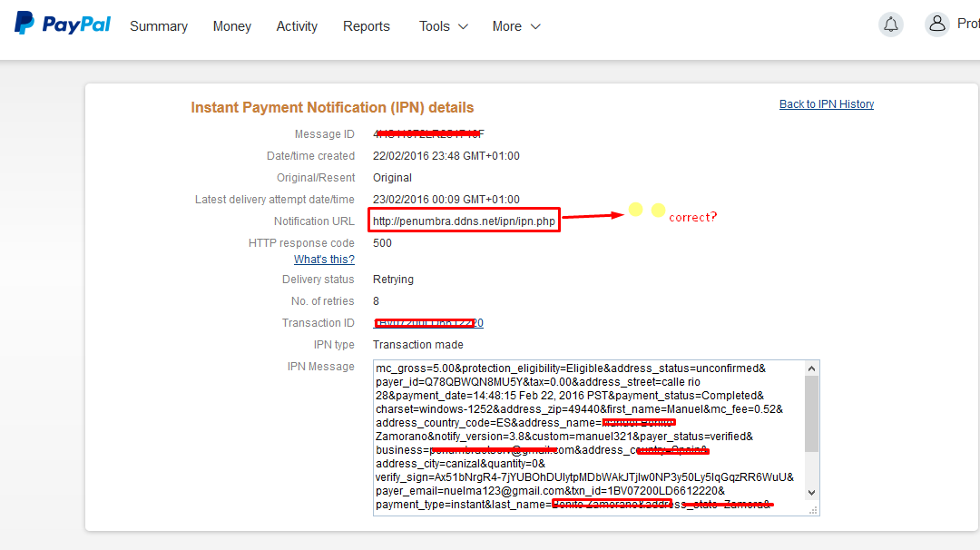Expand the Tools dropdown menu
The height and width of the screenshot is (550, 980).
click(443, 26)
